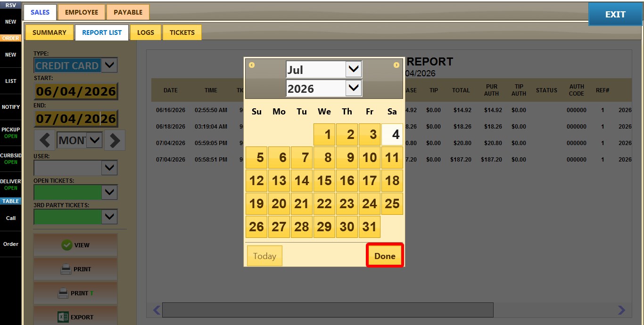Viewport: 644px width, 325px height.
Task: Click NEW under ORDER in sidebar
Action: [x=10, y=55]
